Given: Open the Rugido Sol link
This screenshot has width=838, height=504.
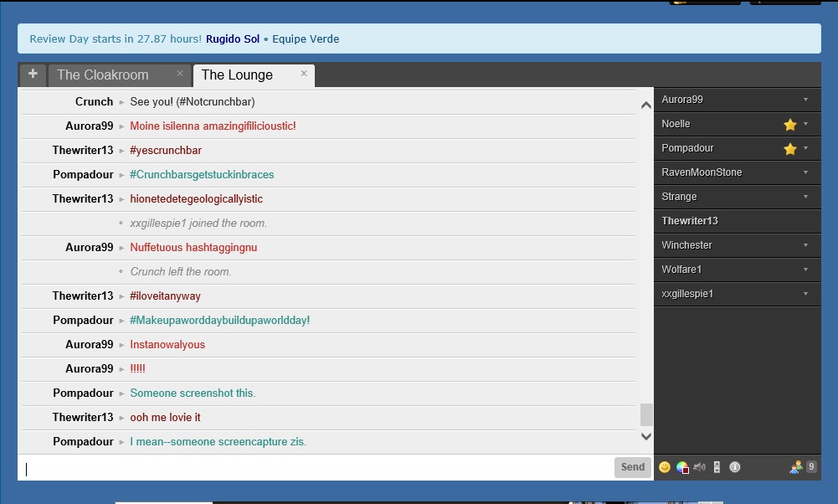Looking at the screenshot, I should pyautogui.click(x=233, y=39).
